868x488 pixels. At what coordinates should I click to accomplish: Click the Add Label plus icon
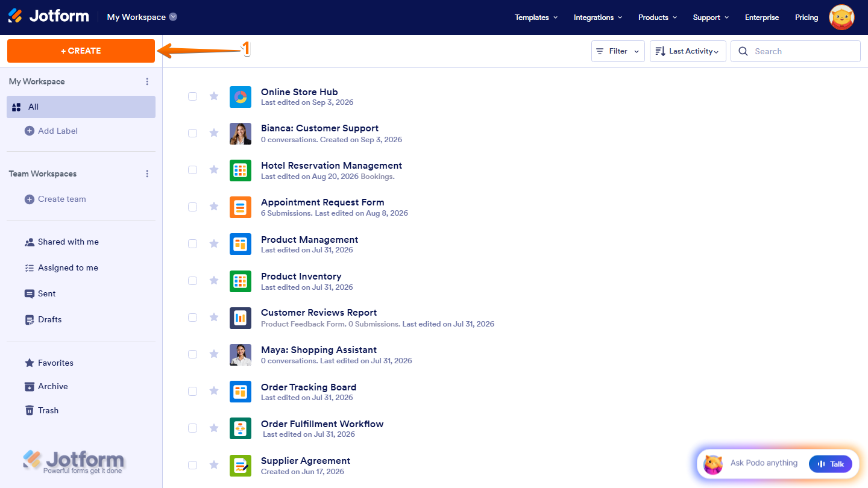point(29,131)
